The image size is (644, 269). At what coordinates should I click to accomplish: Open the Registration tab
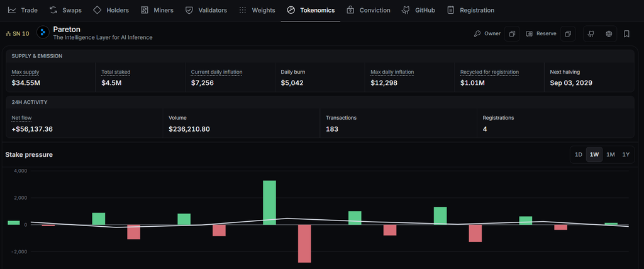(x=470, y=10)
